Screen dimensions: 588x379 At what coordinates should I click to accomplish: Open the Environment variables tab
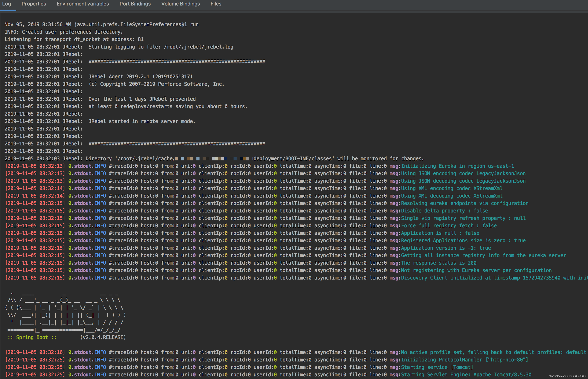[83, 4]
